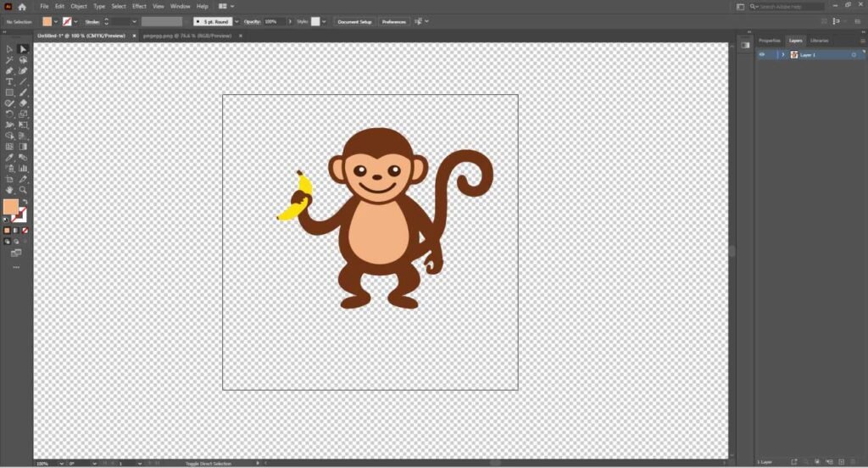Select the Direct Selection tool
The image size is (868, 468).
pyautogui.click(x=23, y=49)
